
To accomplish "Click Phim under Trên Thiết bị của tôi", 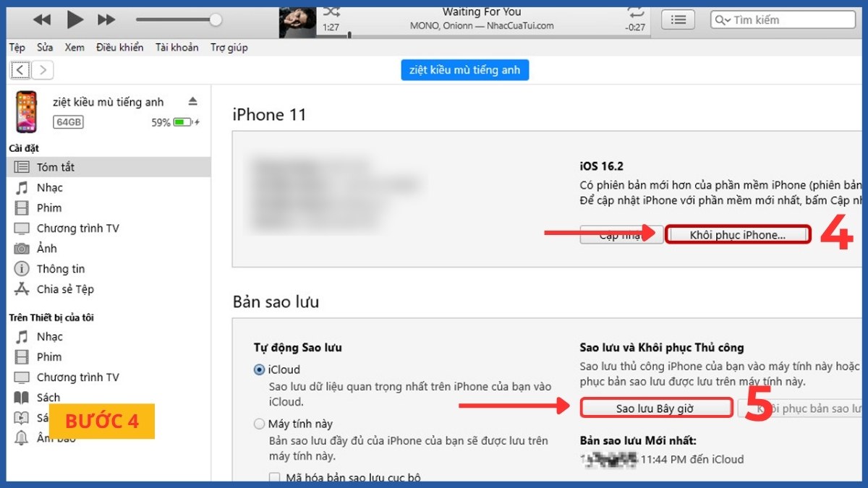I will [49, 357].
